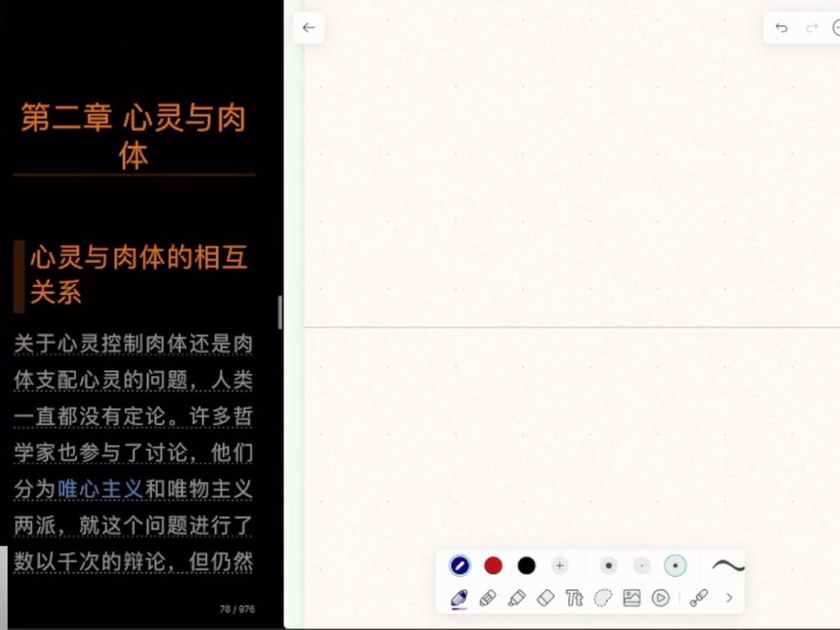
Task: Click the text line 学家也参与了讨论,他们
Action: click(134, 453)
